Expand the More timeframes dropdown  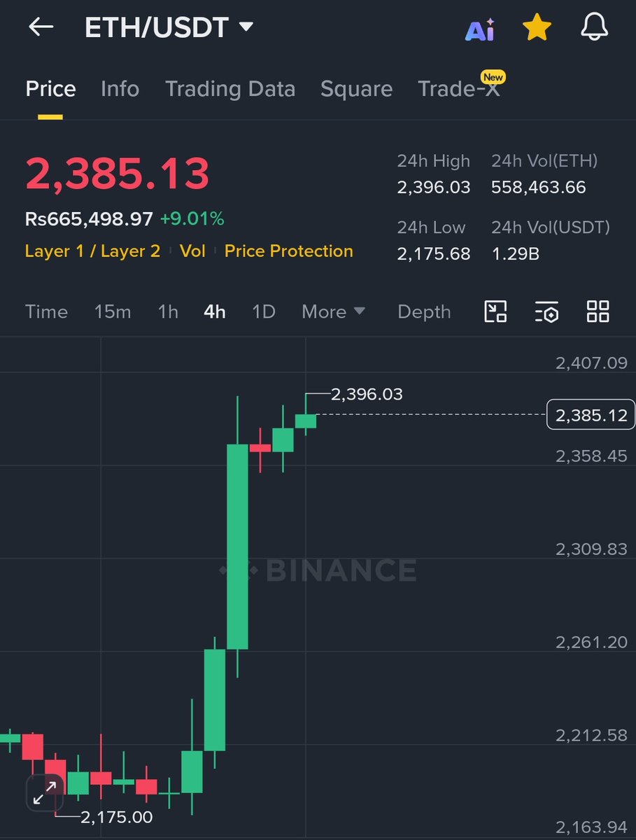(333, 311)
